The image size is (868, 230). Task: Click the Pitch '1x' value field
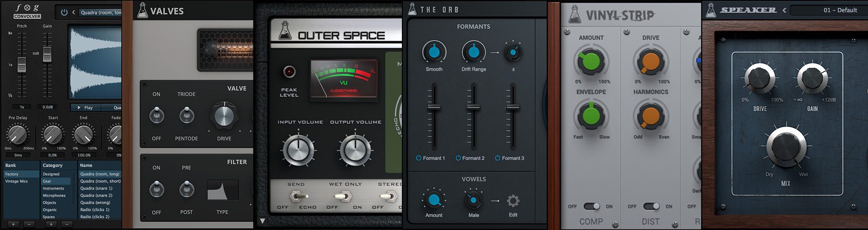(x=22, y=107)
